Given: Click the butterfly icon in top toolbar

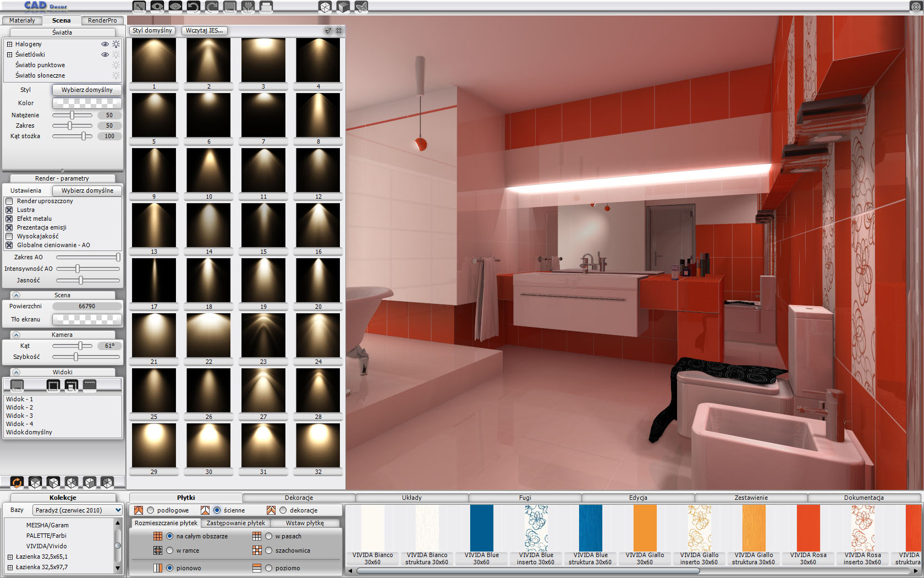Looking at the screenshot, I should click(x=361, y=7).
